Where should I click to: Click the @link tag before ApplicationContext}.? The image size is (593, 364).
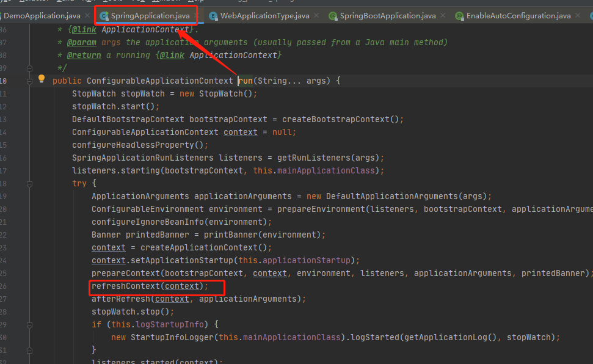84,29
